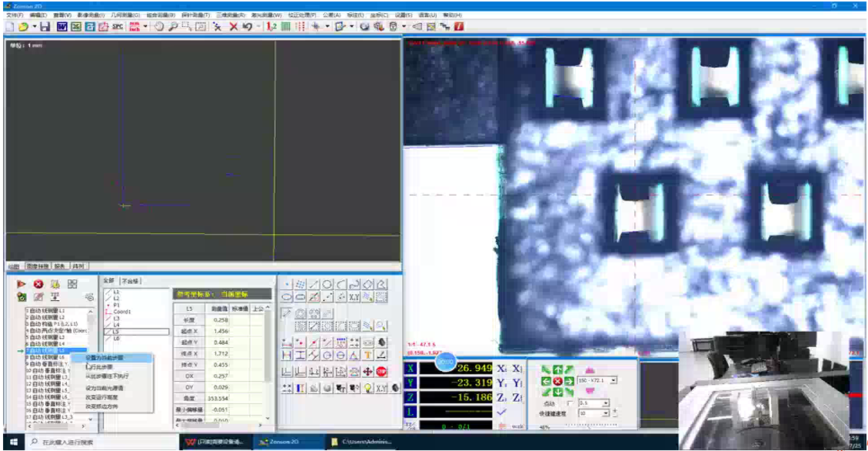Open the 设置(S) menu
The width and height of the screenshot is (868, 451).
point(403,15)
